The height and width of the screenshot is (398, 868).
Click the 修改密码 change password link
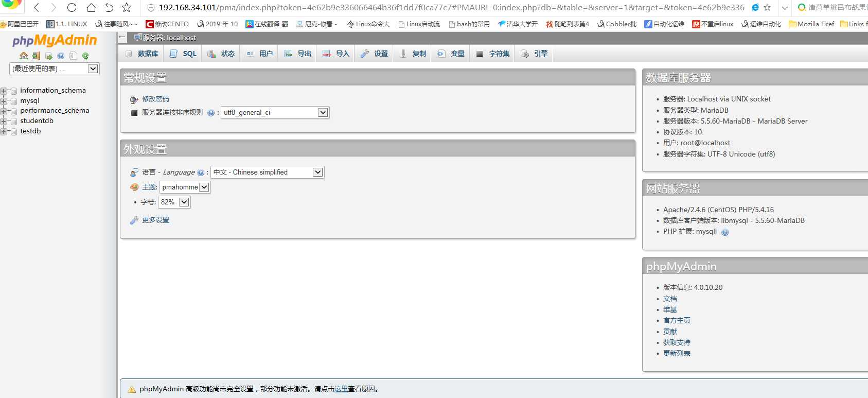(x=155, y=99)
